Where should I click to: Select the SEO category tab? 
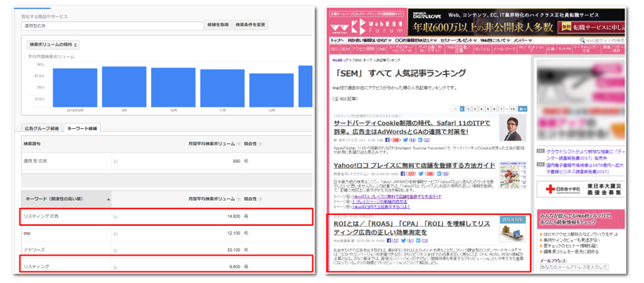[335, 48]
